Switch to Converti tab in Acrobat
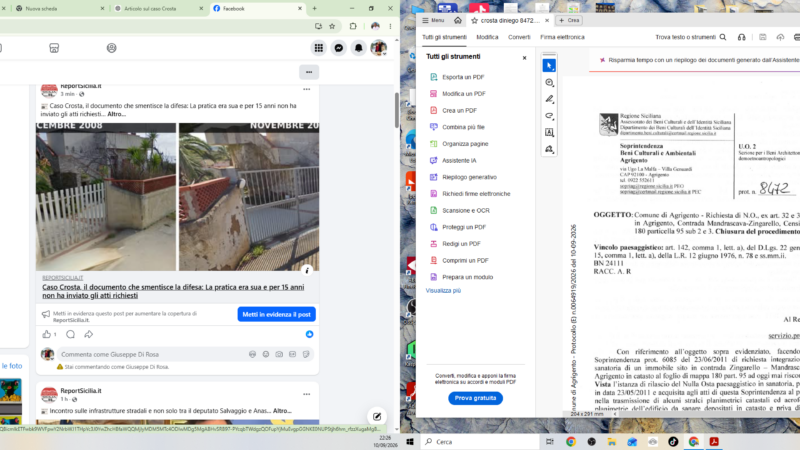 pos(519,37)
